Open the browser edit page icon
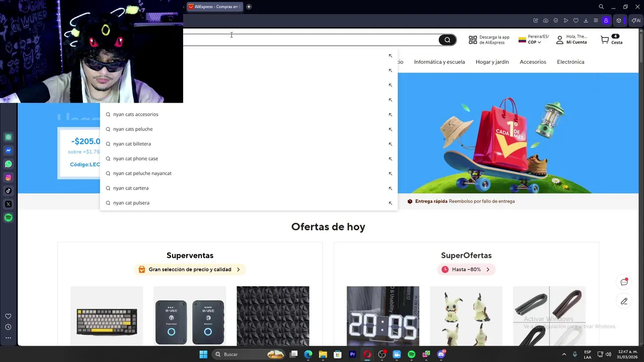 535,21
